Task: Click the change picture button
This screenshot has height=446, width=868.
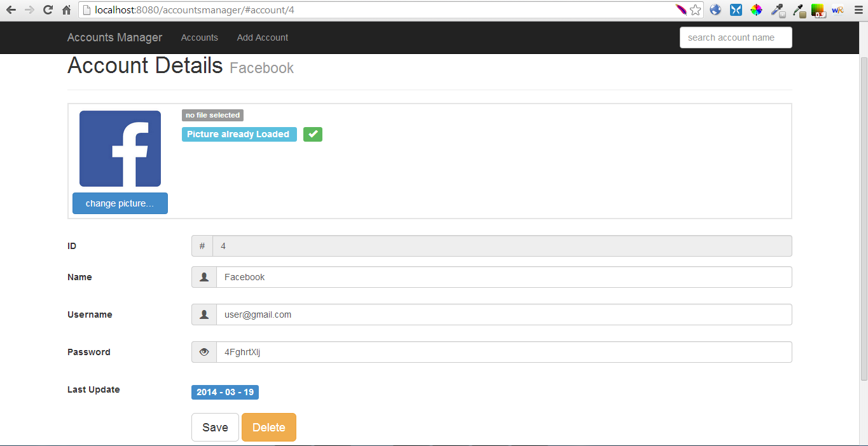Action: [x=120, y=203]
